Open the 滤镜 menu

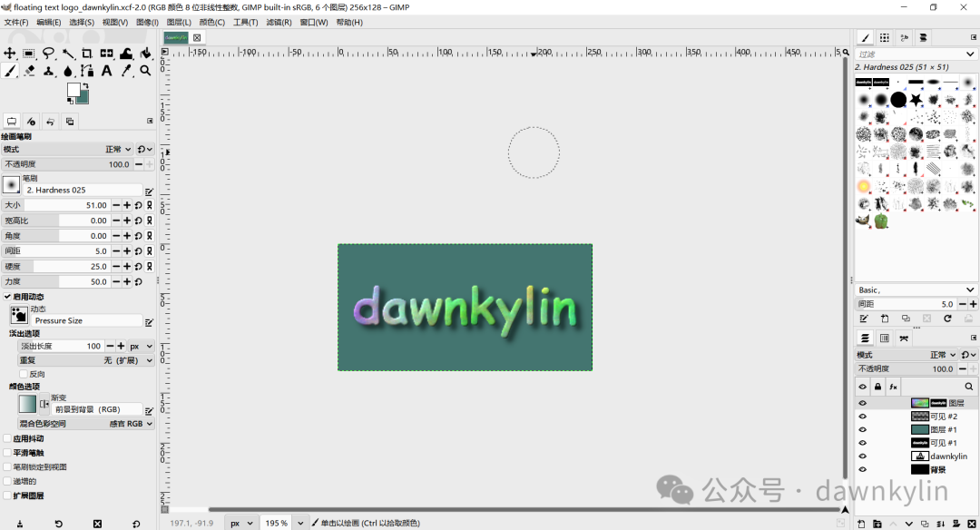pyautogui.click(x=279, y=22)
